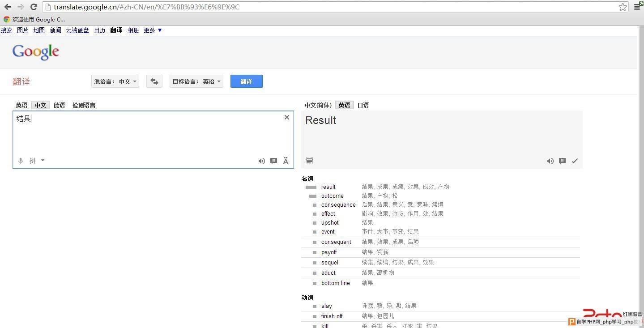Image resolution: width=644 pixels, height=328 pixels.
Task: Select target tab 英语
Action: tap(345, 105)
